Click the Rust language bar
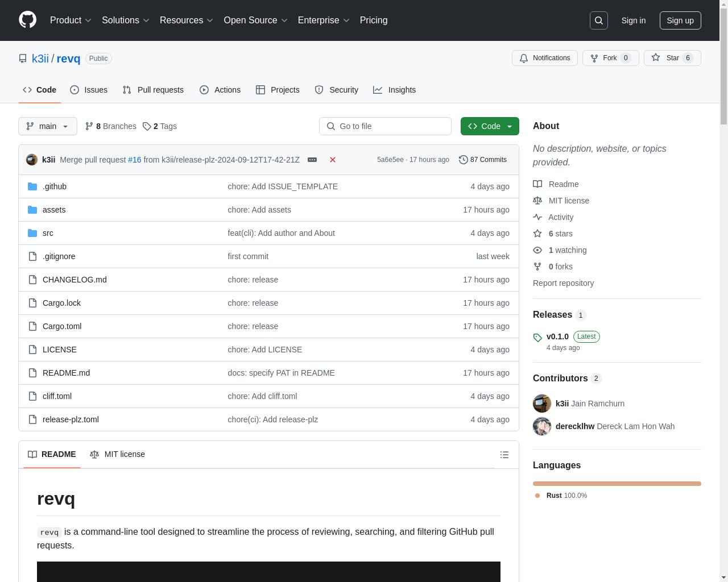728x582 pixels. (x=617, y=484)
